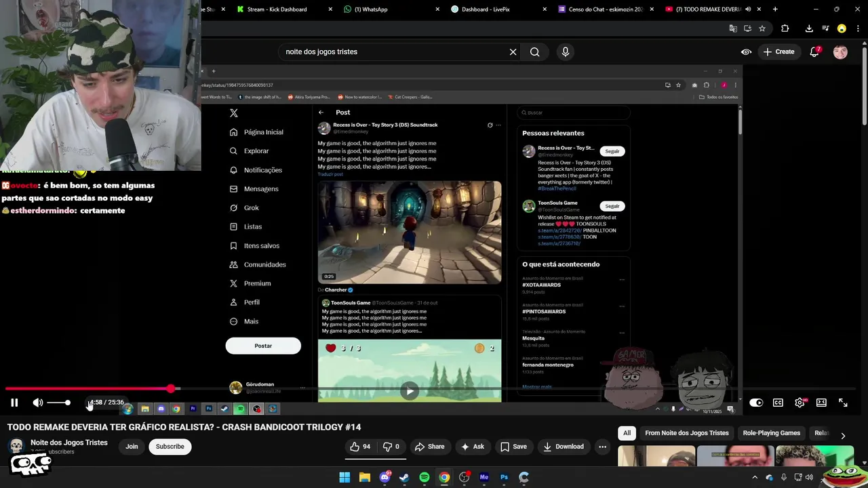Start voice search with microphone icon
The image size is (868, 488).
[566, 52]
